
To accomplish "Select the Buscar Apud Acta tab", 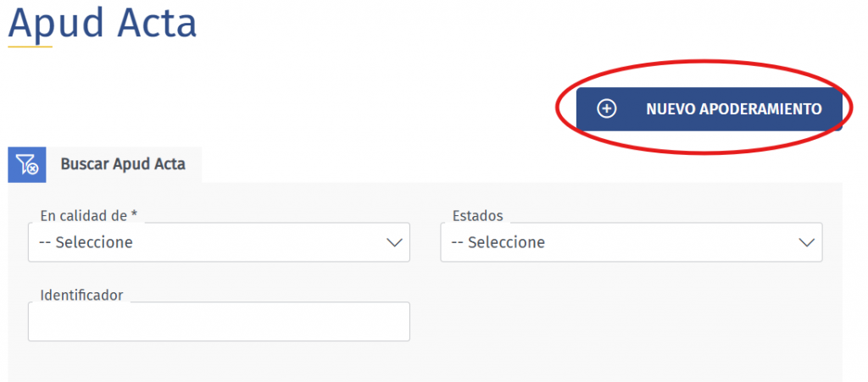I will pyautogui.click(x=123, y=164).
